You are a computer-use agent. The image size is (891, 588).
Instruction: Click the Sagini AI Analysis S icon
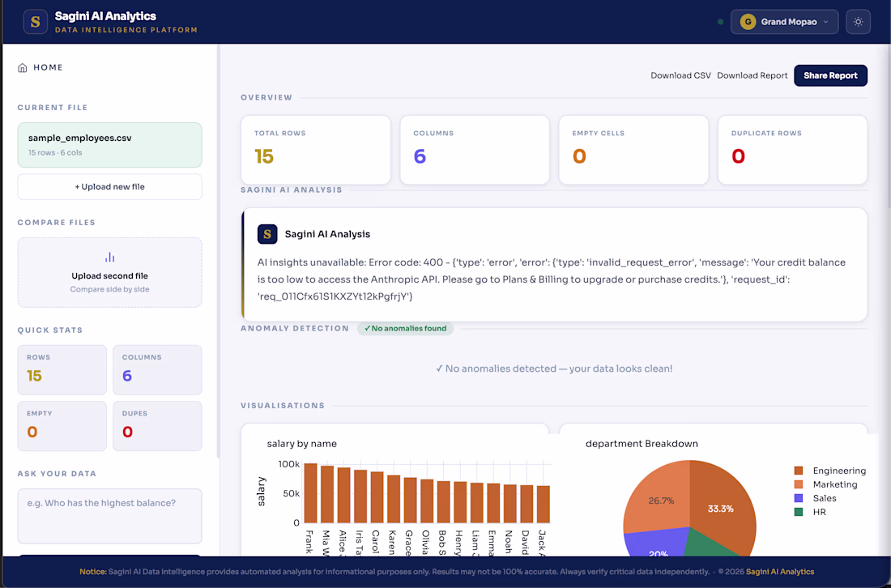pos(267,234)
